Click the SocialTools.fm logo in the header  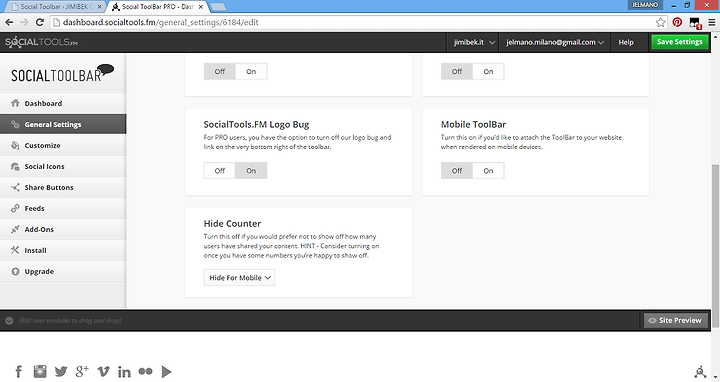[41, 42]
